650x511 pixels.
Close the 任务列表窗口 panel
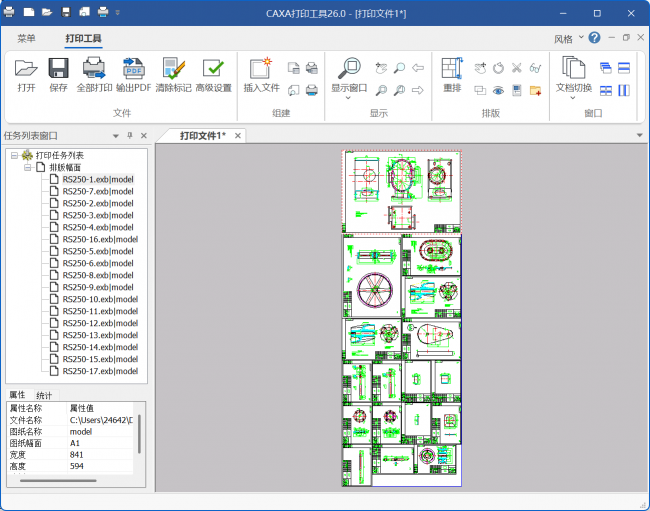coord(144,136)
